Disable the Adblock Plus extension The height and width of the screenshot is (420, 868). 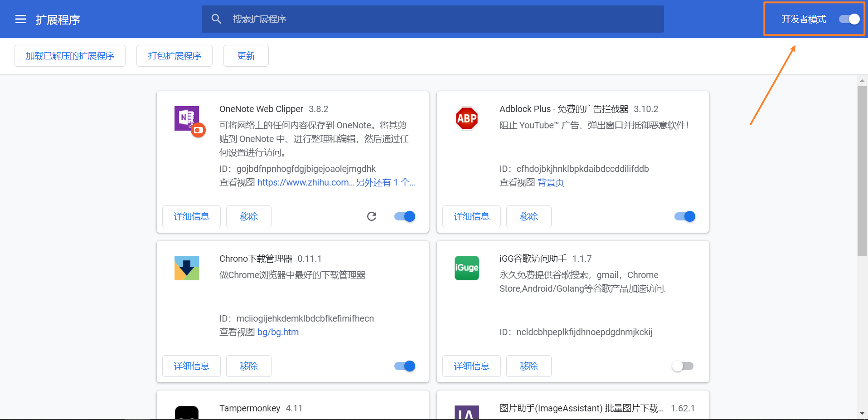[685, 216]
